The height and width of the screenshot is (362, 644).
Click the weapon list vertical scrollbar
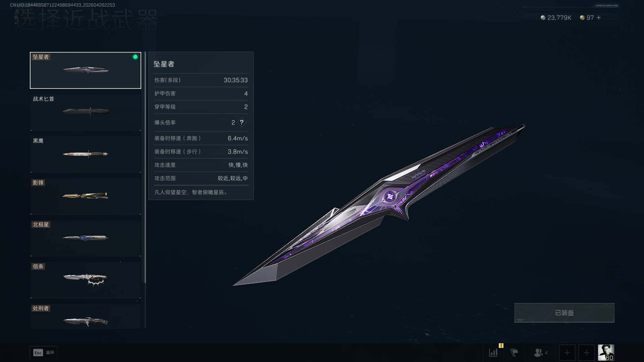[x=145, y=168]
